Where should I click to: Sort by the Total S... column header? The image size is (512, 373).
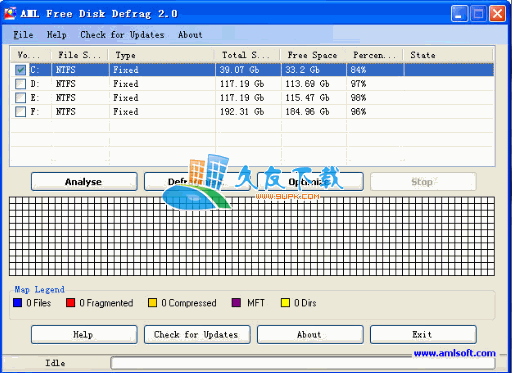pos(247,55)
